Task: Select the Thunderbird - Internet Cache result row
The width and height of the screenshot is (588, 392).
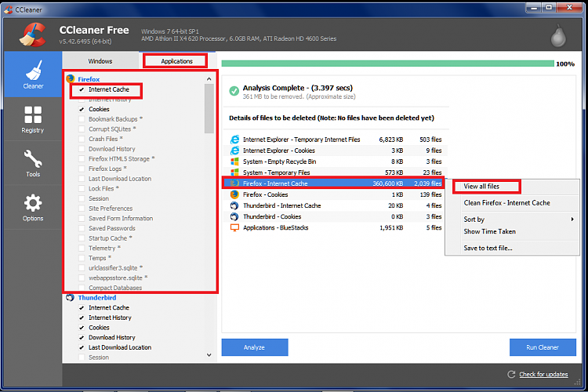Action: click(336, 205)
